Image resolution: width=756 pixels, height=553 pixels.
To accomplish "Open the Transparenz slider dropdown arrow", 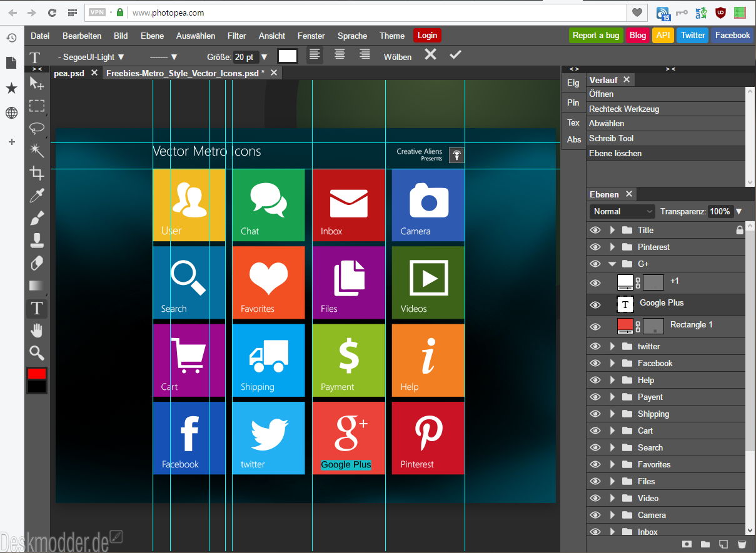I will click(x=738, y=211).
